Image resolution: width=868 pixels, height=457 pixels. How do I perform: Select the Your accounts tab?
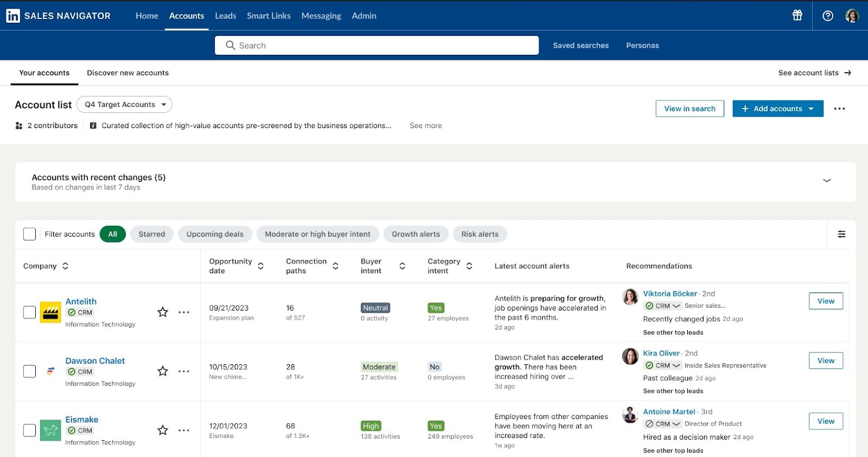click(44, 73)
